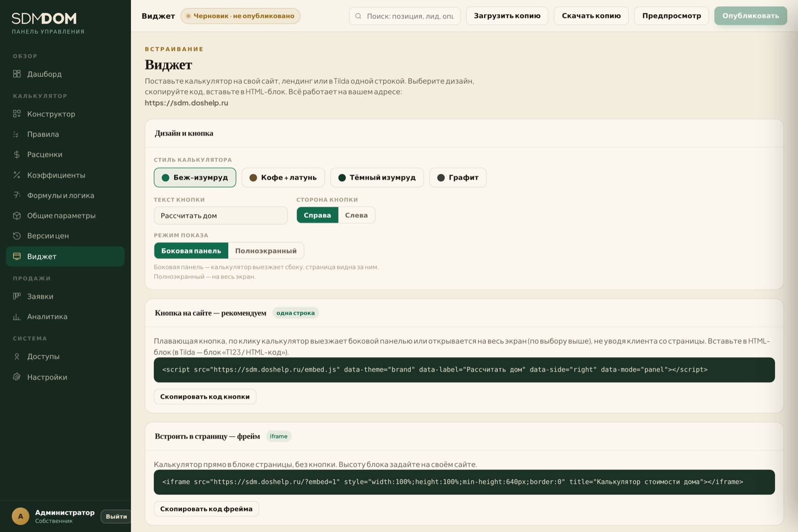Click the SDMDOM logo
The width and height of the screenshot is (798, 532).
point(44,18)
